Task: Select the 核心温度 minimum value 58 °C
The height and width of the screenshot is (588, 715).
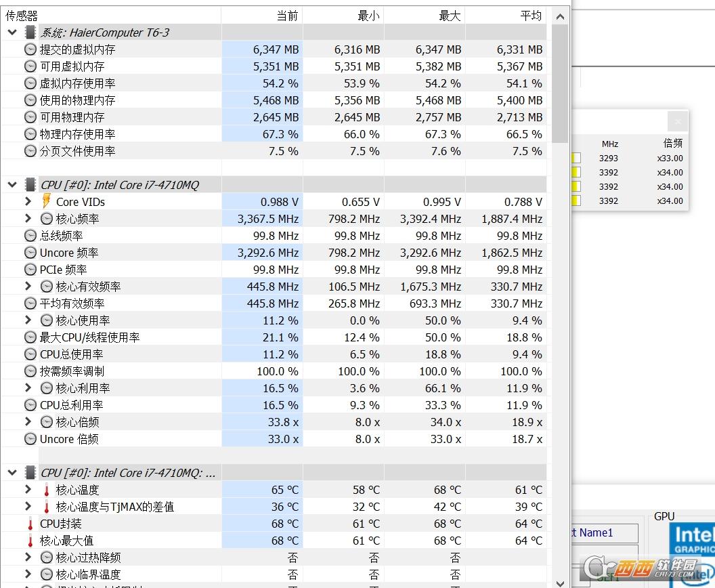Action: [x=366, y=490]
